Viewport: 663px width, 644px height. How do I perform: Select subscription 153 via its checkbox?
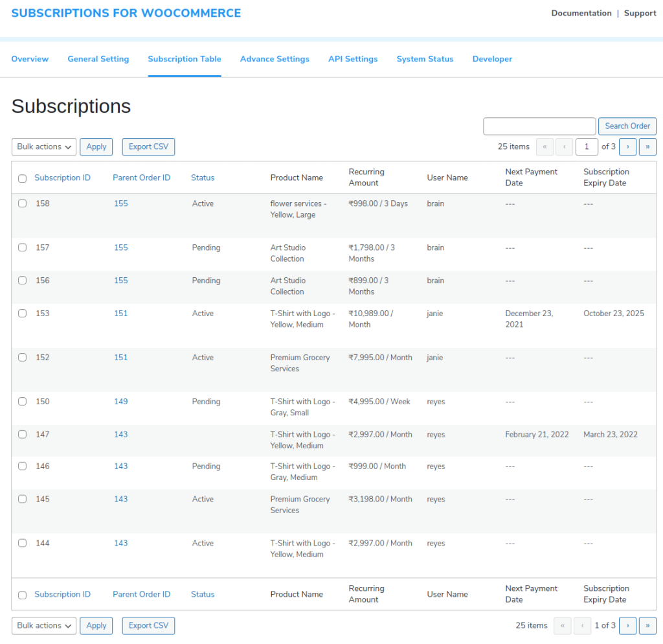(22, 313)
